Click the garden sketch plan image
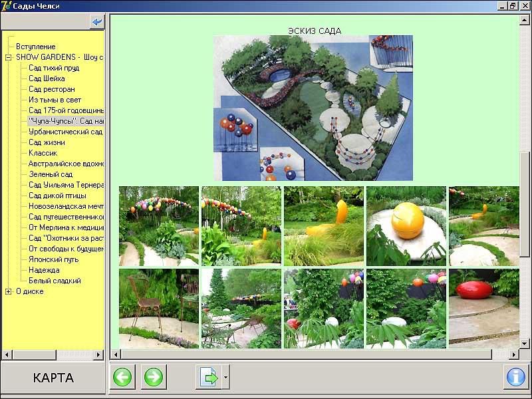Image resolution: width=532 pixels, height=399 pixels. point(313,108)
